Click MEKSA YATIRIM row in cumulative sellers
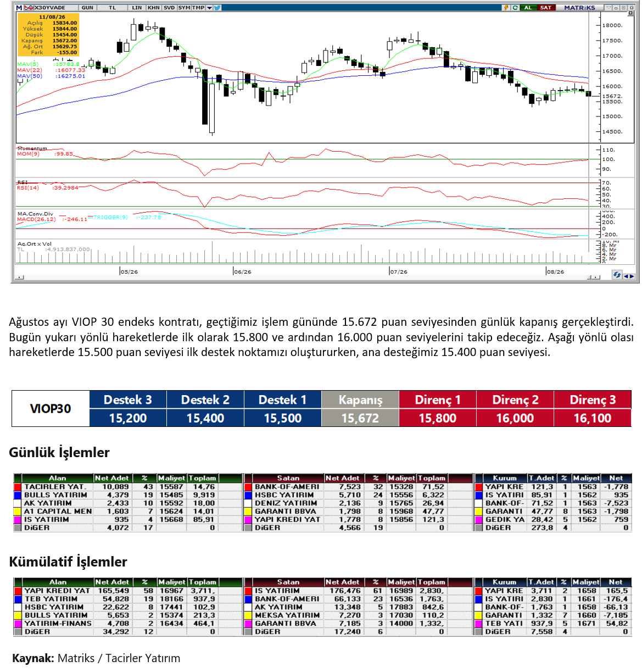This screenshot has height=672, width=642. [x=358, y=615]
